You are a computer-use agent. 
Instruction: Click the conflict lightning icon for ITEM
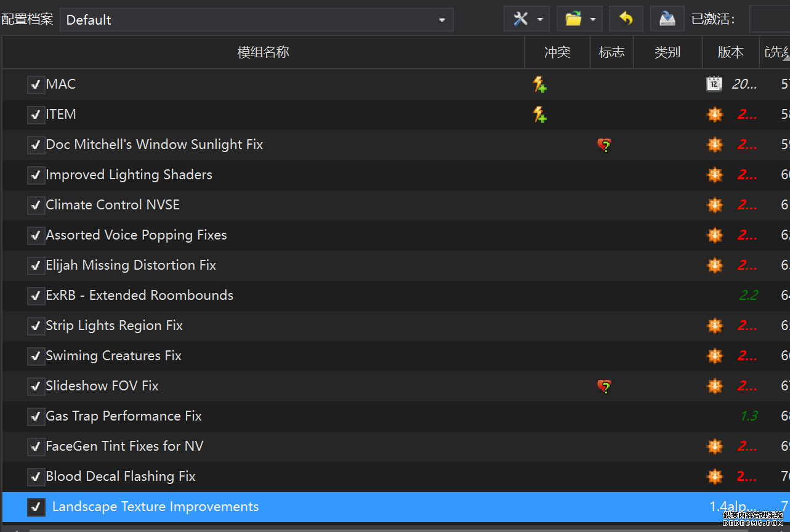tap(539, 115)
